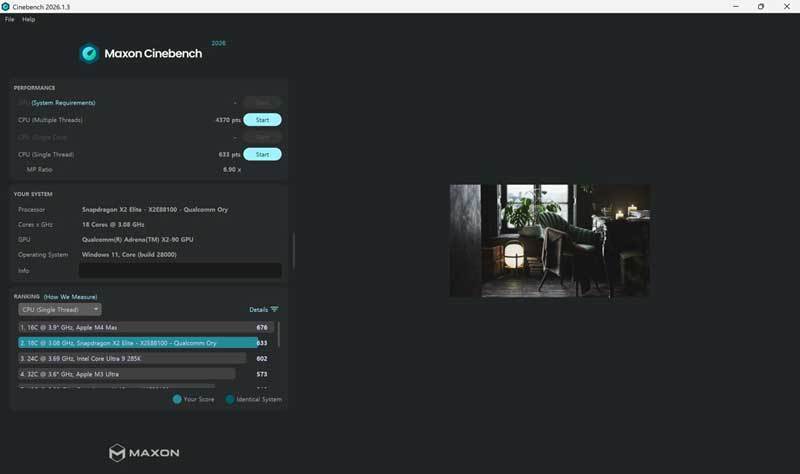Image resolution: width=800 pixels, height=474 pixels.
Task: Click the Your Score legend dot
Action: [177, 399]
